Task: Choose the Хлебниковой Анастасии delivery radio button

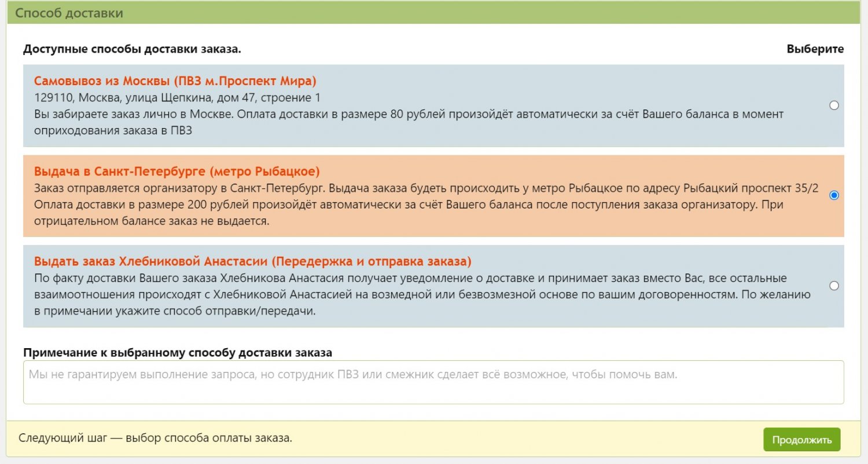Action: [834, 286]
